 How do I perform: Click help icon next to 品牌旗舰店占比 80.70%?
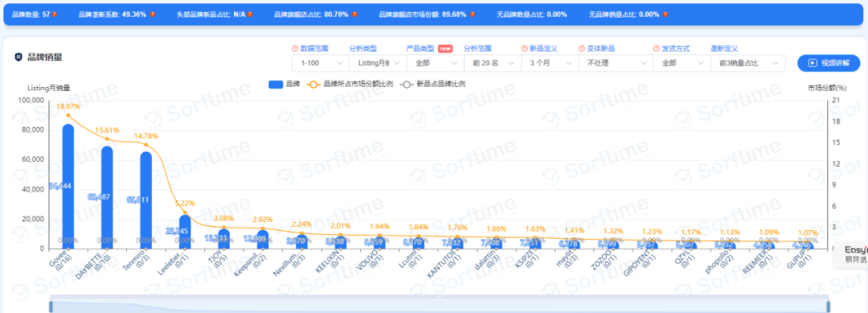354,14
